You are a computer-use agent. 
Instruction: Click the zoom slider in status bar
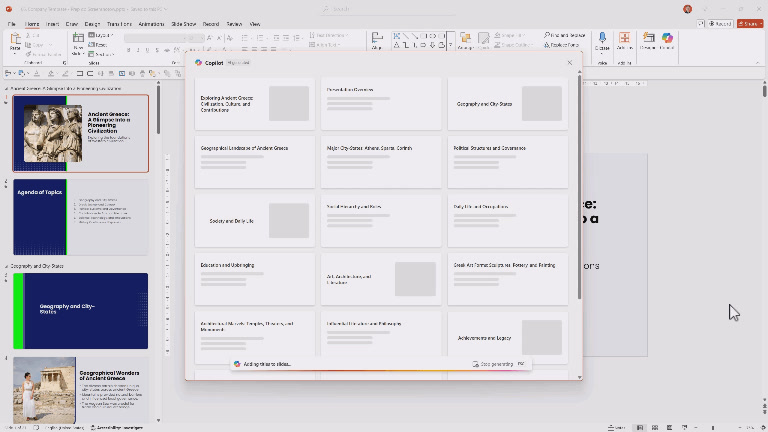(x=713, y=428)
